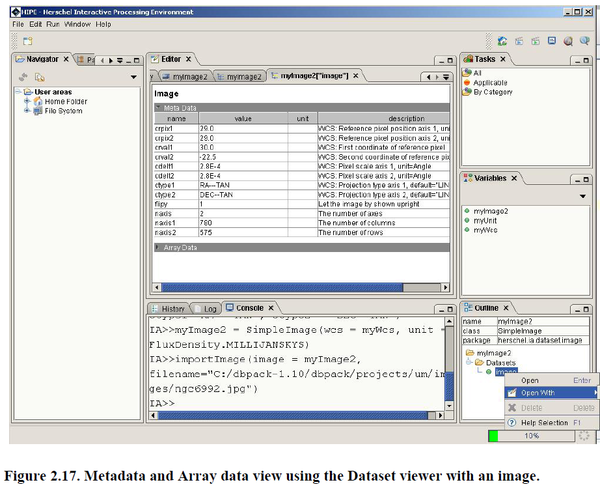Click the unit column header
This screenshot has height=491, width=600.
point(302,119)
